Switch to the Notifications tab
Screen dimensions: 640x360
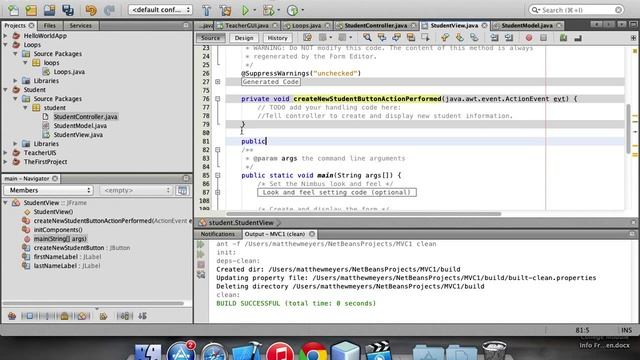click(218, 234)
